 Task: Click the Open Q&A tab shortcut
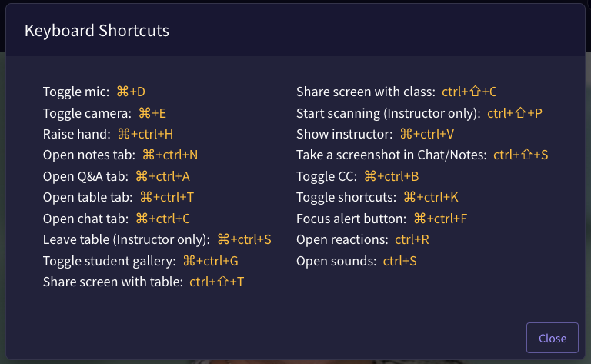116,176
